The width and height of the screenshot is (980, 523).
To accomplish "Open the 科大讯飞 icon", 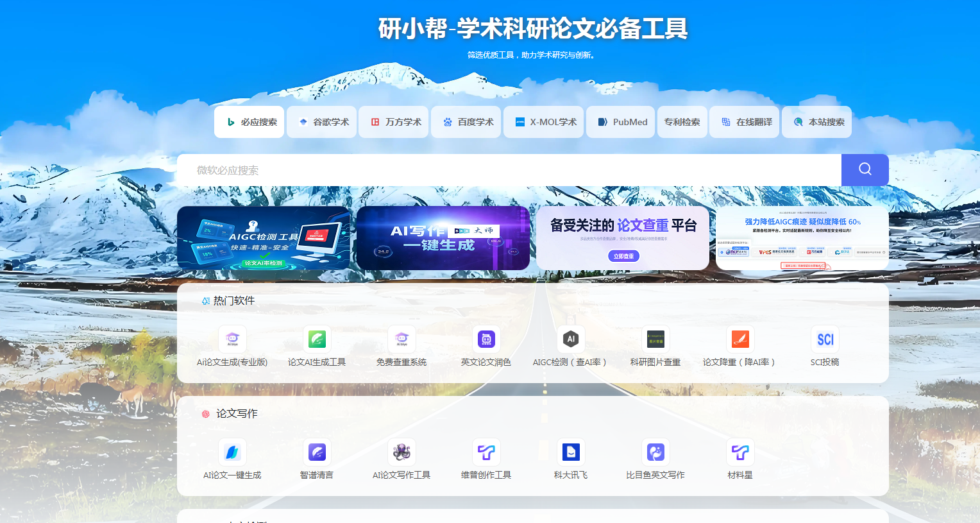I will pyautogui.click(x=571, y=452).
